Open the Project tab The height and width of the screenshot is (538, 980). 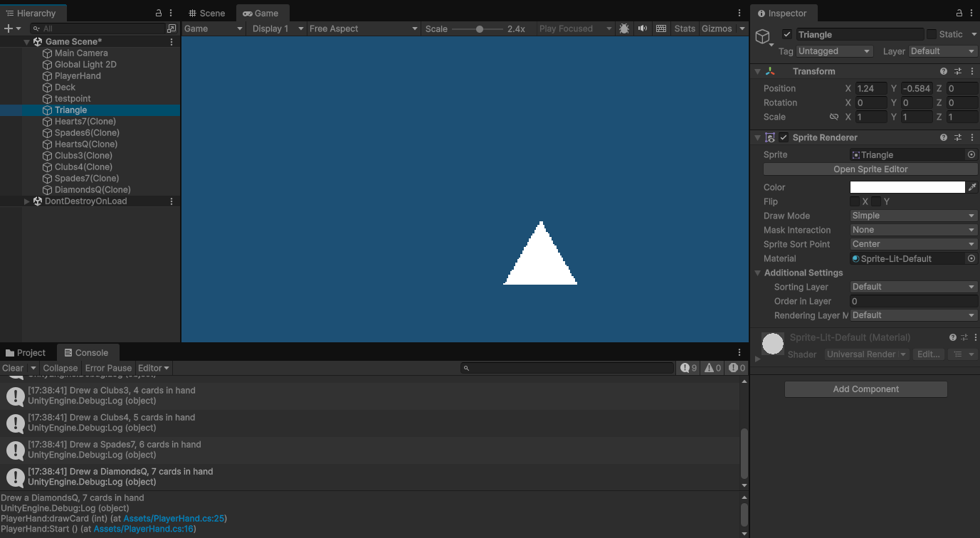26,352
